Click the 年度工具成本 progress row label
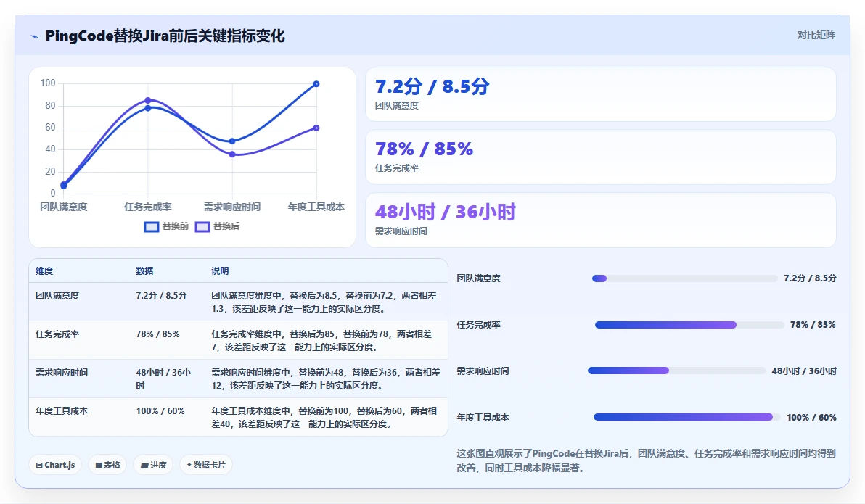865x504 pixels. 483,418
